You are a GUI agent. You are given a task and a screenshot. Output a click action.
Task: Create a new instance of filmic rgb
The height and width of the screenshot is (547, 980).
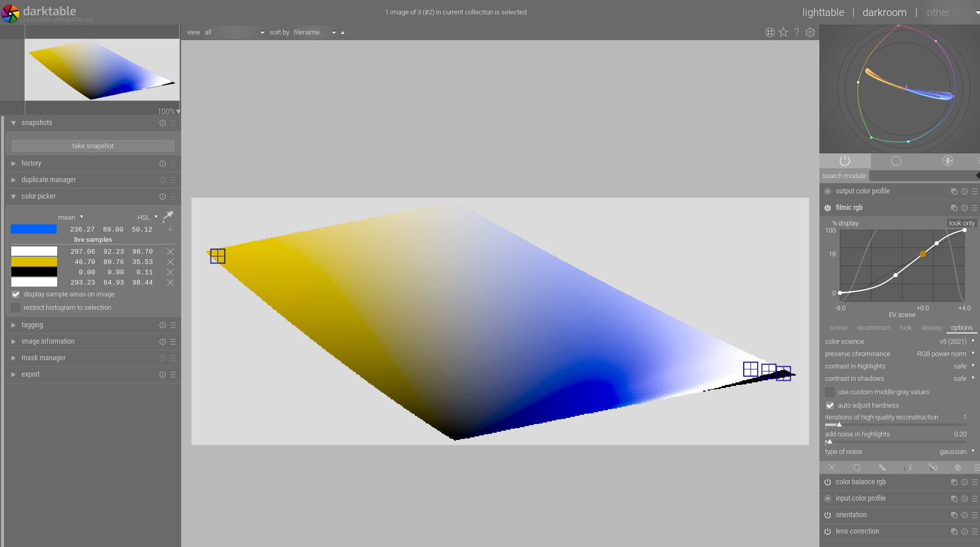[954, 208]
